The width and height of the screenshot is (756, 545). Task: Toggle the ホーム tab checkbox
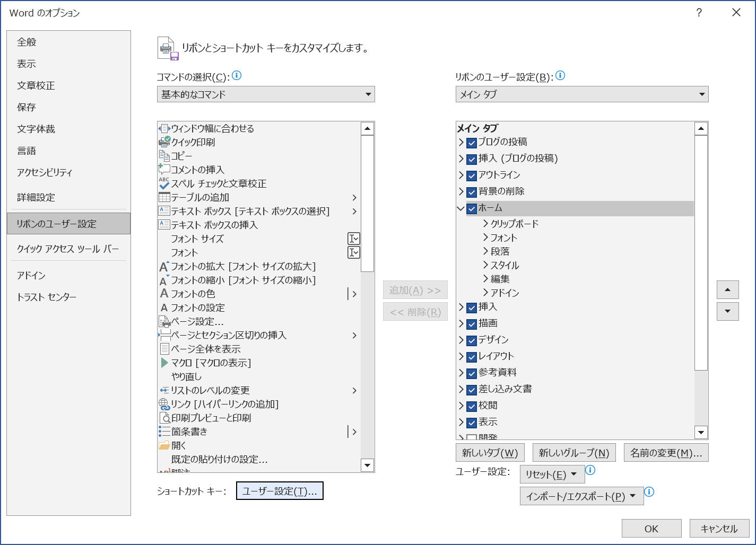(472, 208)
